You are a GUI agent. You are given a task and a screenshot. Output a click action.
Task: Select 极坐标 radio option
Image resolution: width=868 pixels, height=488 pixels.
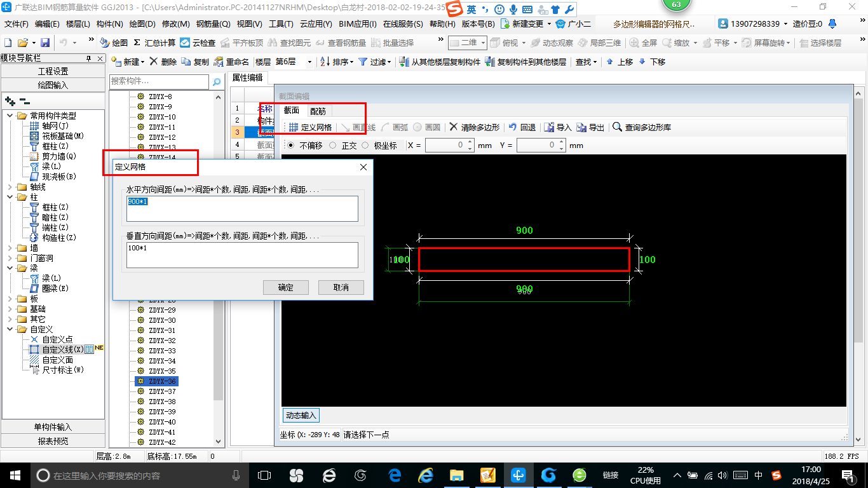tap(379, 146)
